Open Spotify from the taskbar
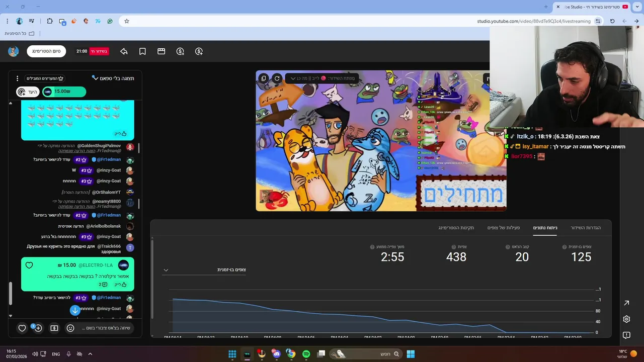644x362 pixels. [x=306, y=354]
